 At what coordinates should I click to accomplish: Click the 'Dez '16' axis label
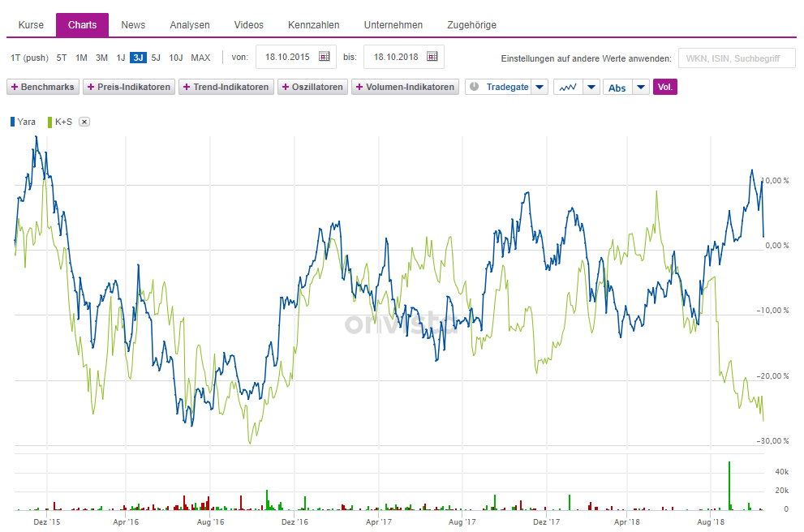[295, 521]
